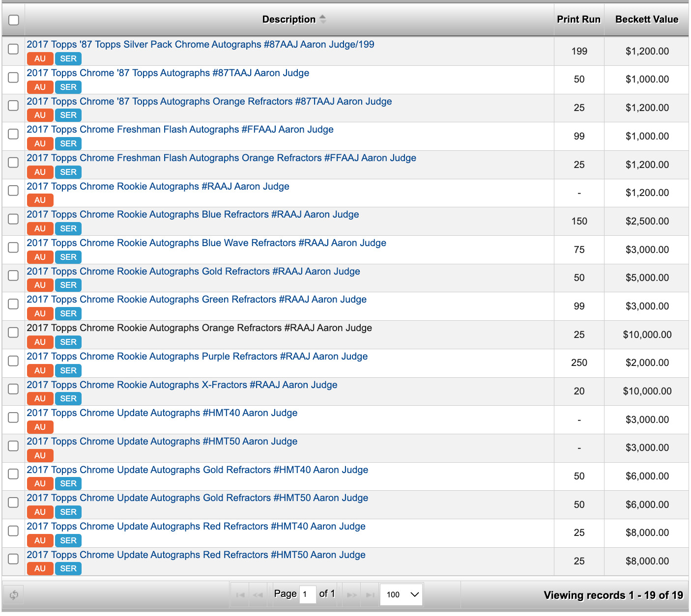Open Update Autographs Gold Refractors #HMT50 link

[x=198, y=498]
